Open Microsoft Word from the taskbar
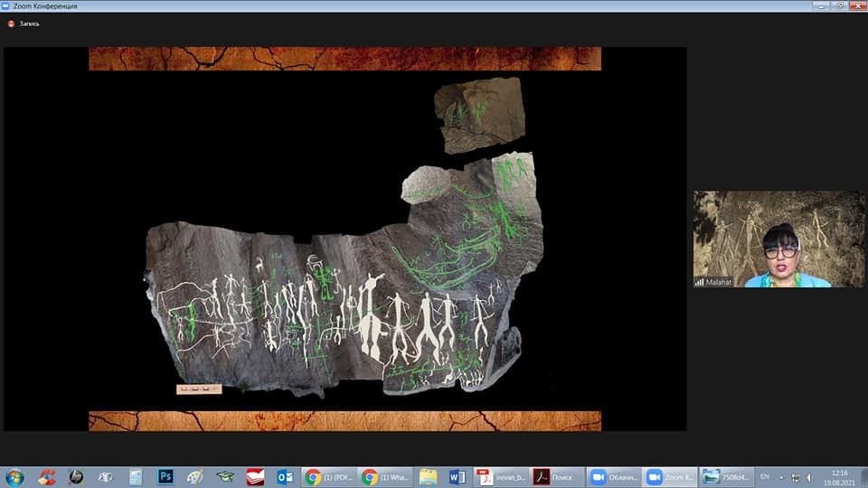The image size is (868, 488). (456, 477)
